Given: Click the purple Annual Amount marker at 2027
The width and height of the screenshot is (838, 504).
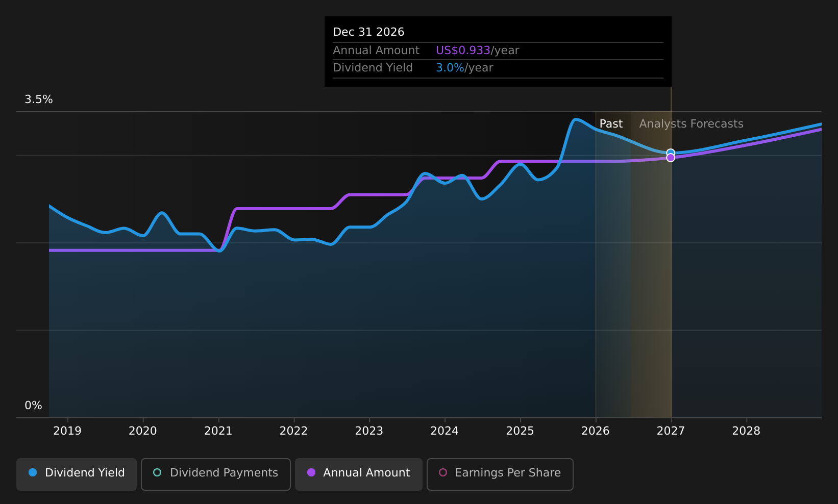Looking at the screenshot, I should coord(671,158).
